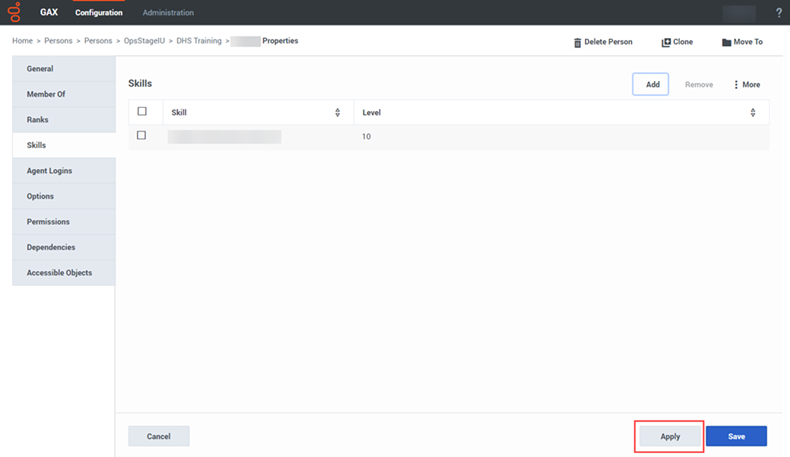Click the skill level value 10
This screenshot has width=790, height=457.
(366, 136)
